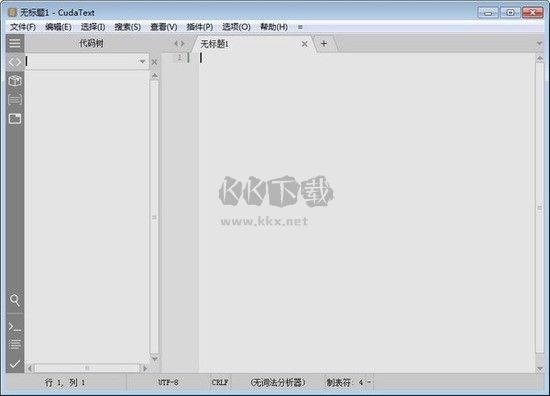Add a new tab with plus button

click(324, 43)
